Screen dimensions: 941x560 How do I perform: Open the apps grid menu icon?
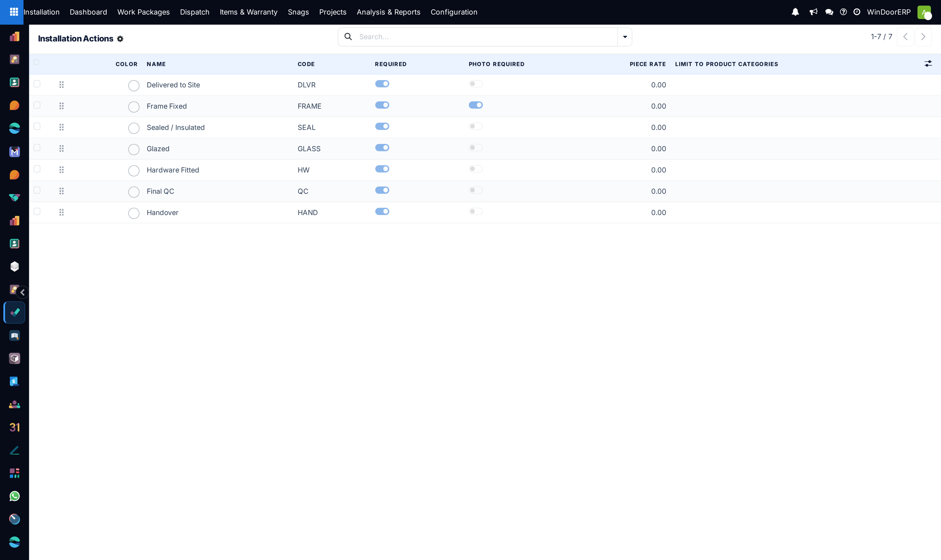pyautogui.click(x=14, y=12)
